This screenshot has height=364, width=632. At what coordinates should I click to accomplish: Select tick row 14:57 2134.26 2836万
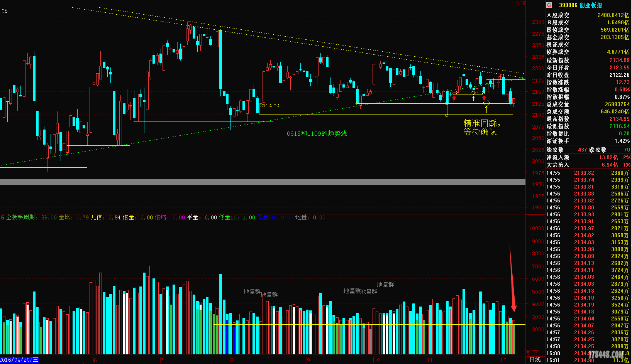[588, 332]
